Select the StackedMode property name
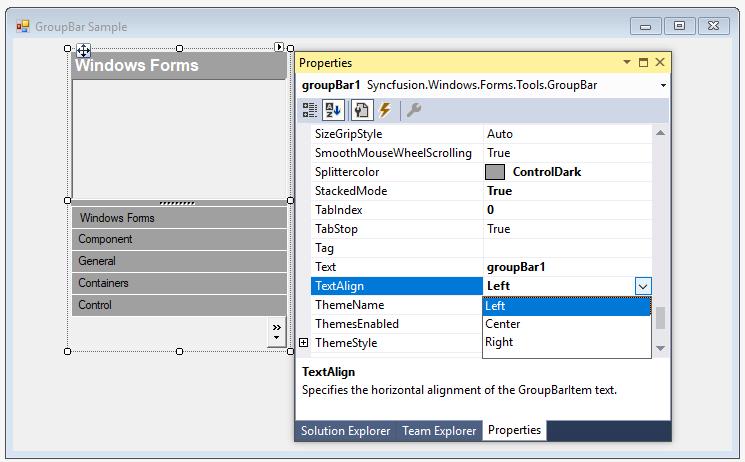This screenshot has height=462, width=745. tap(351, 191)
